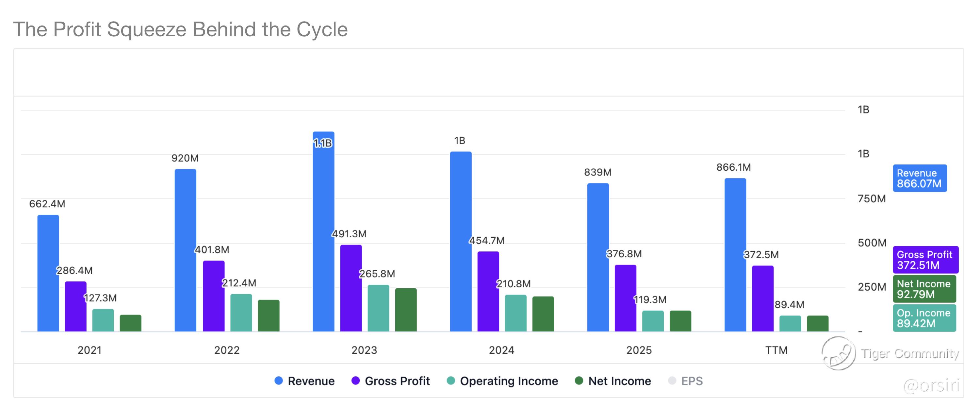Select the Net Income 92.79M tag
The height and width of the screenshot is (408, 980).
924,289
